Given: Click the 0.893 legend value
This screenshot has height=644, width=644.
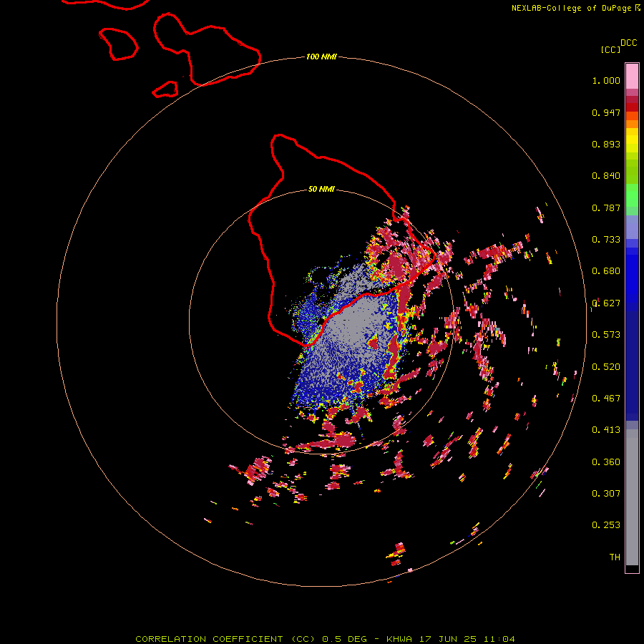Looking at the screenshot, I should (x=606, y=144).
